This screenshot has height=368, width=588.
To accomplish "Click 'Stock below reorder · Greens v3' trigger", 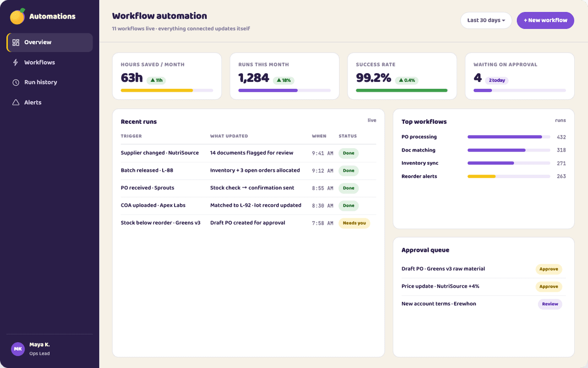I will coord(161,223).
